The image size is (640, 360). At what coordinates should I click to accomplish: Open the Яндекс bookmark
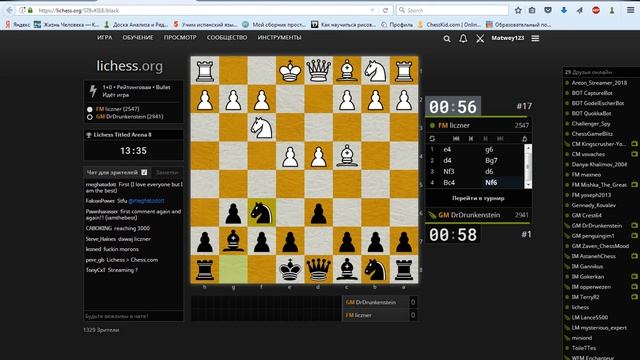click(x=18, y=24)
